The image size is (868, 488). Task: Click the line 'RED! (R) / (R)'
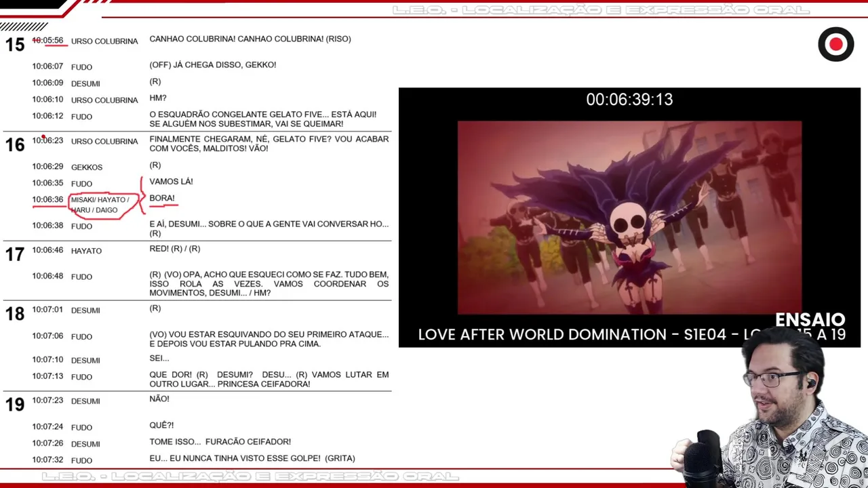pos(175,249)
